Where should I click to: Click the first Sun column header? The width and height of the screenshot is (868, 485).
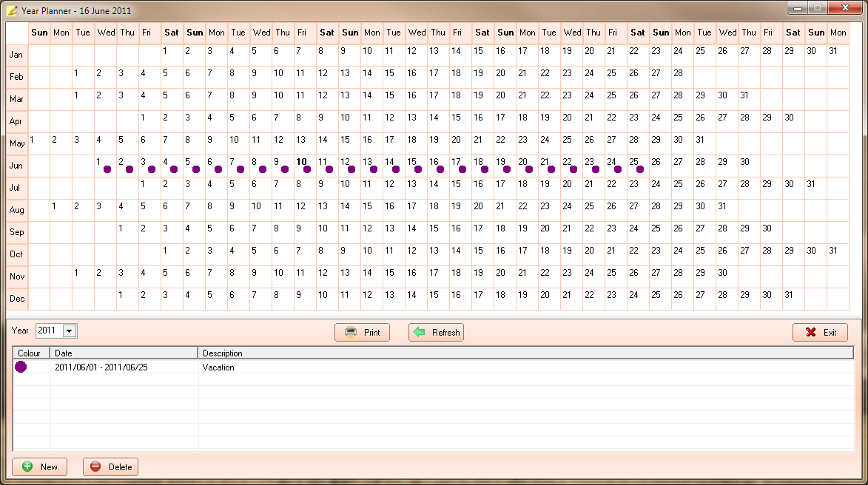[x=38, y=33]
